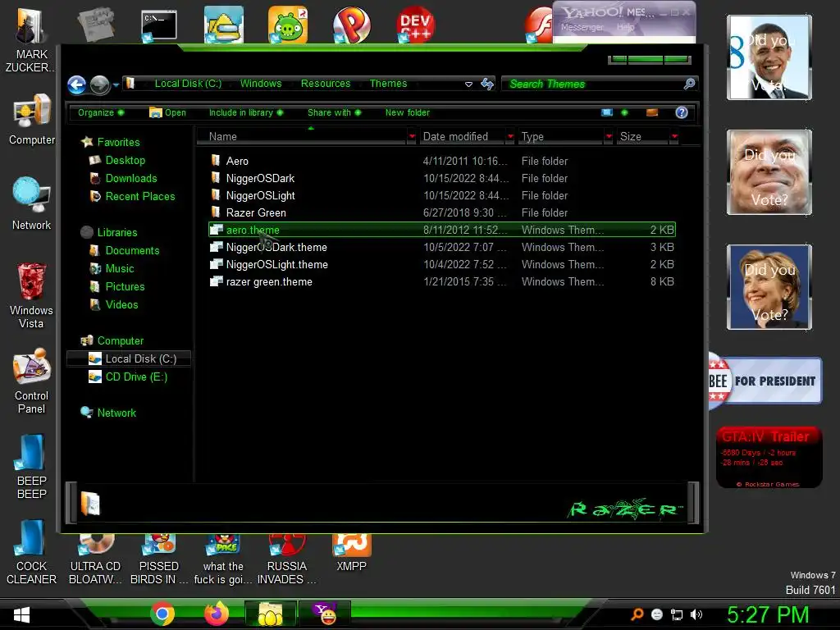Sort by the Date modified column
This screenshot has width=840, height=630.
pyautogui.click(x=461, y=137)
